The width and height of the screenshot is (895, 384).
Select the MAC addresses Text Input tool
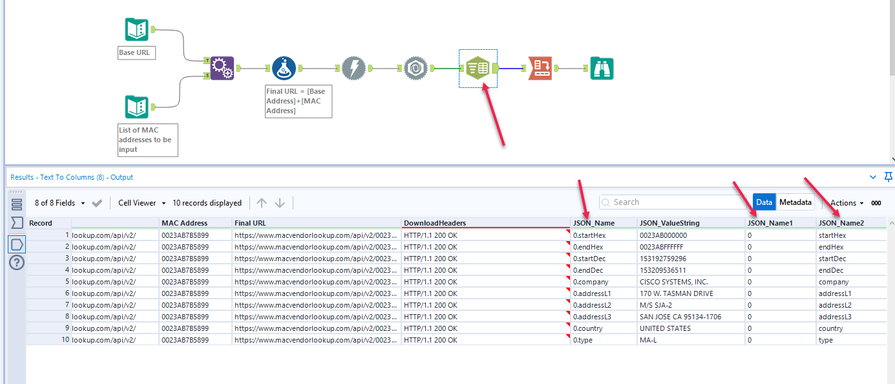click(137, 107)
